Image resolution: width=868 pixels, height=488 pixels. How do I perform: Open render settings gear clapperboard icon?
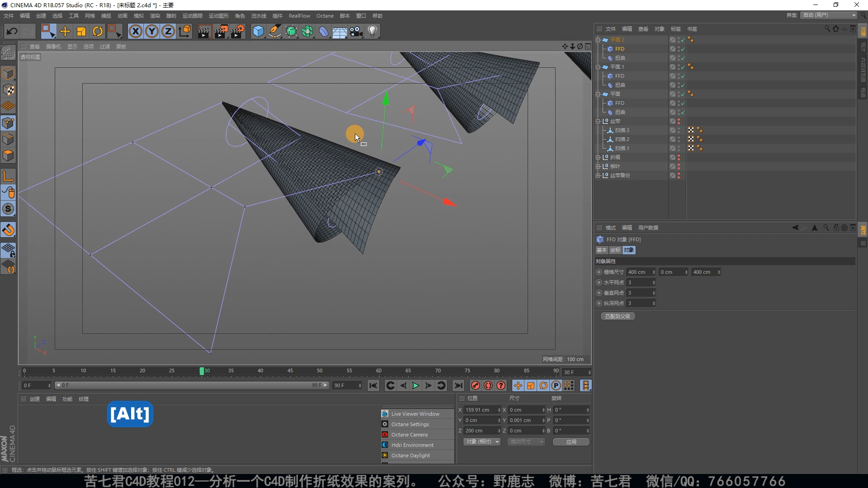point(238,31)
